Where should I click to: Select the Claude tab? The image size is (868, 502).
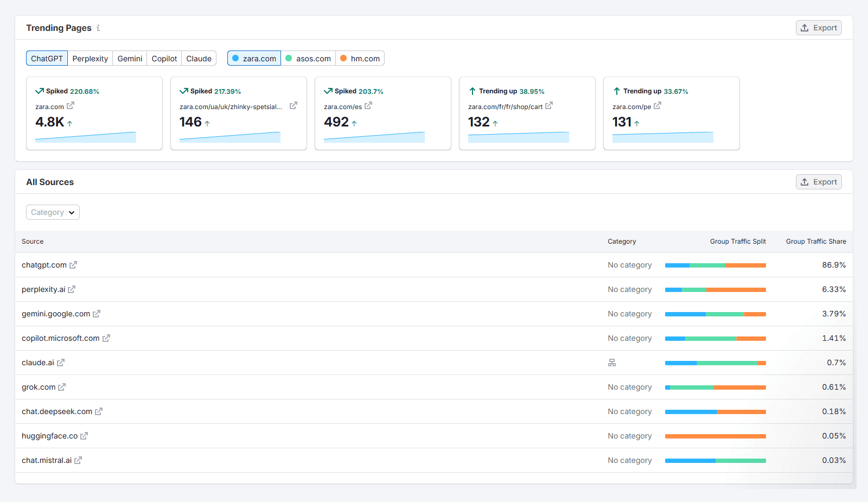pyautogui.click(x=199, y=59)
